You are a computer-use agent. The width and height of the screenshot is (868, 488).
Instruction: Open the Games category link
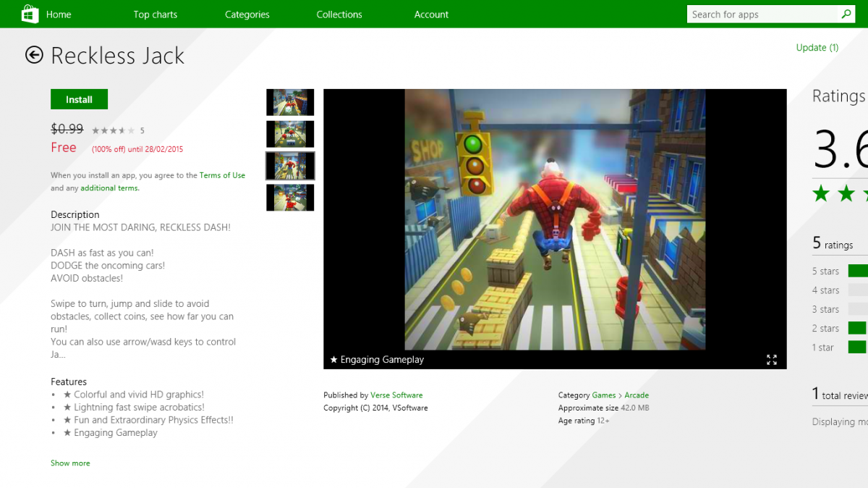[x=604, y=395]
